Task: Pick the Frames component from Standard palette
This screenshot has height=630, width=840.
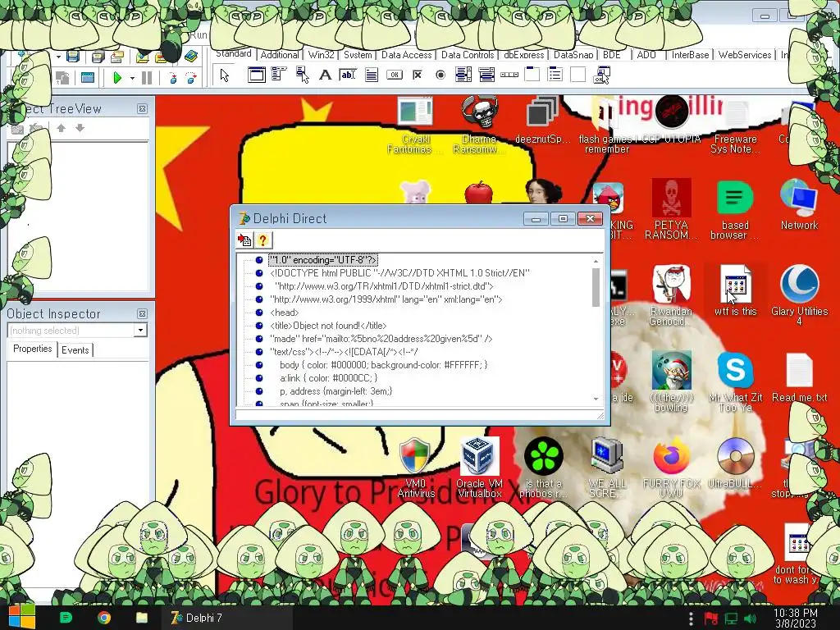Action: point(256,75)
